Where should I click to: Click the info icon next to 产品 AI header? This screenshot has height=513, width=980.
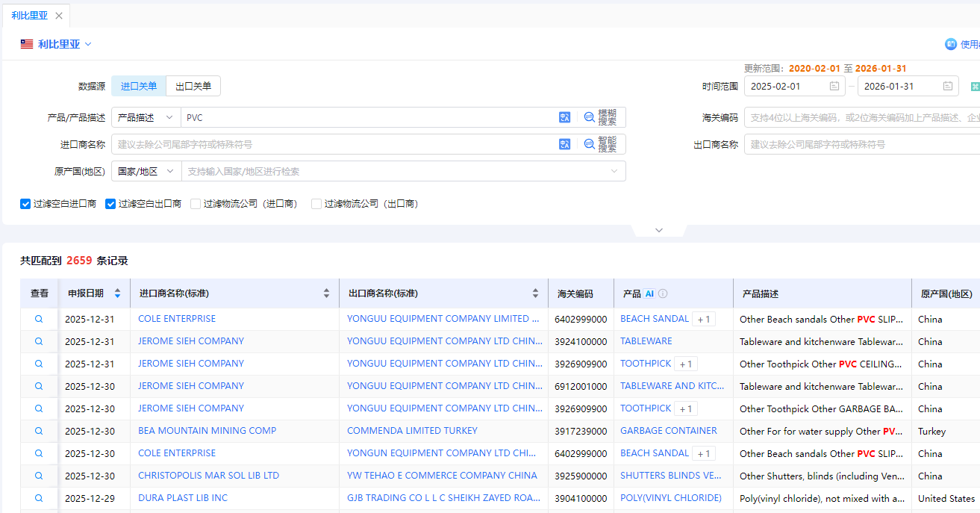pyautogui.click(x=663, y=293)
